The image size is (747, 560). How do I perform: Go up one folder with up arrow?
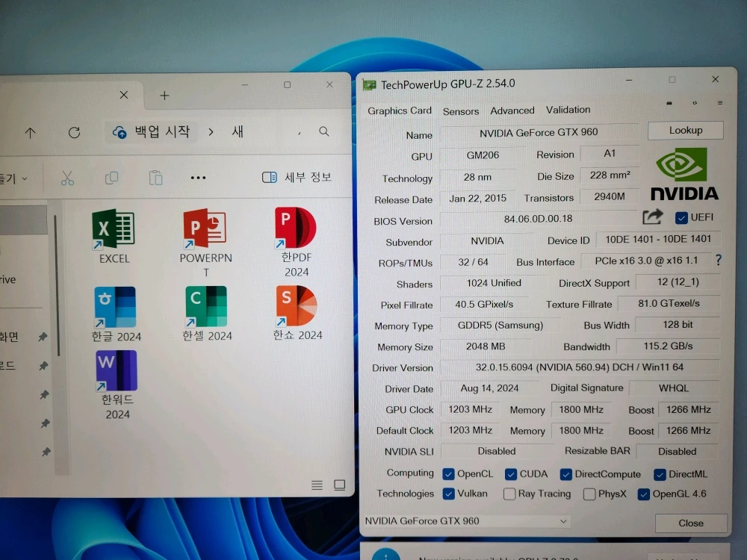30,133
